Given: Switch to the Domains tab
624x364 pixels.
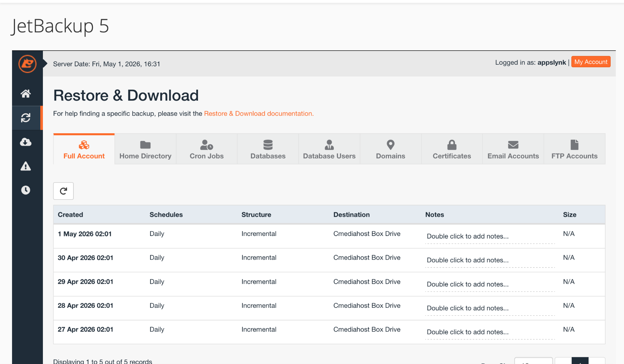Looking at the screenshot, I should click(x=391, y=149).
